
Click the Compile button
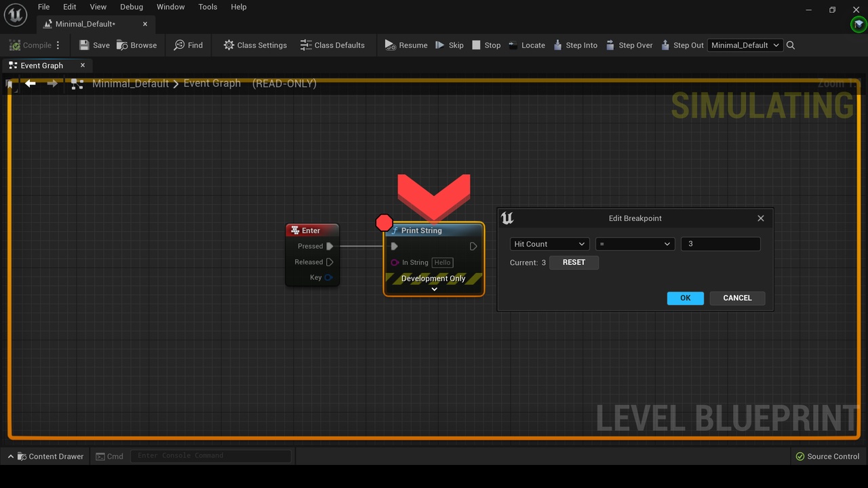(x=31, y=45)
